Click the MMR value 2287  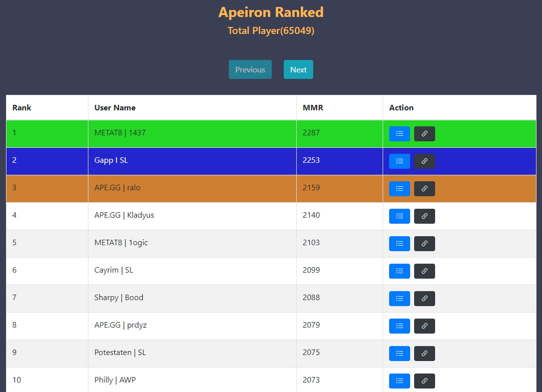(x=311, y=133)
